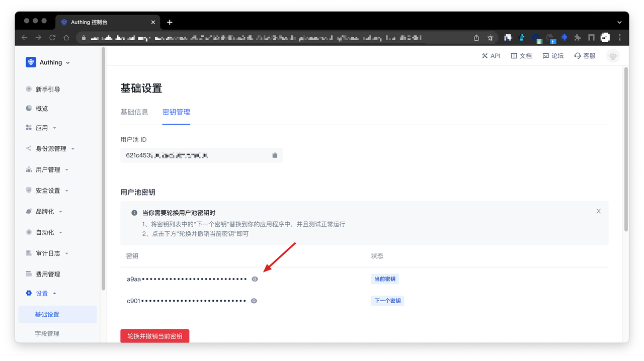
Task: Reveal the a9aa secret with eye toggle
Action: [x=255, y=279]
